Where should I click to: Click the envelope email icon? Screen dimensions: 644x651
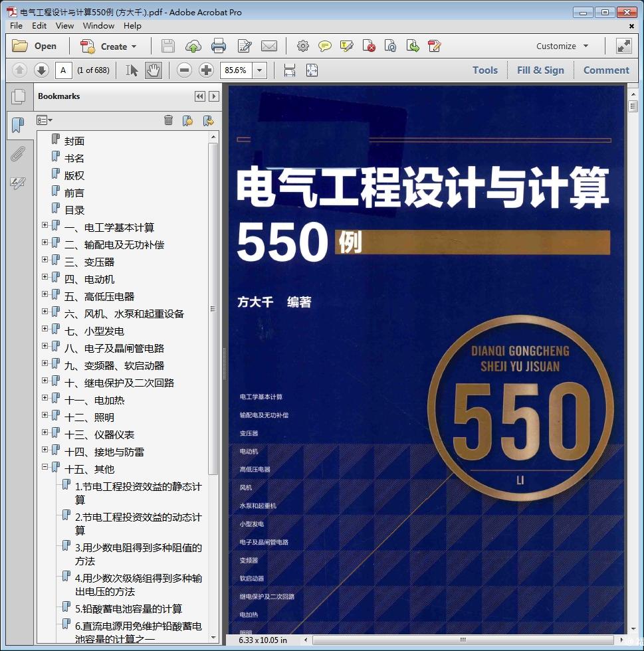[x=269, y=46]
